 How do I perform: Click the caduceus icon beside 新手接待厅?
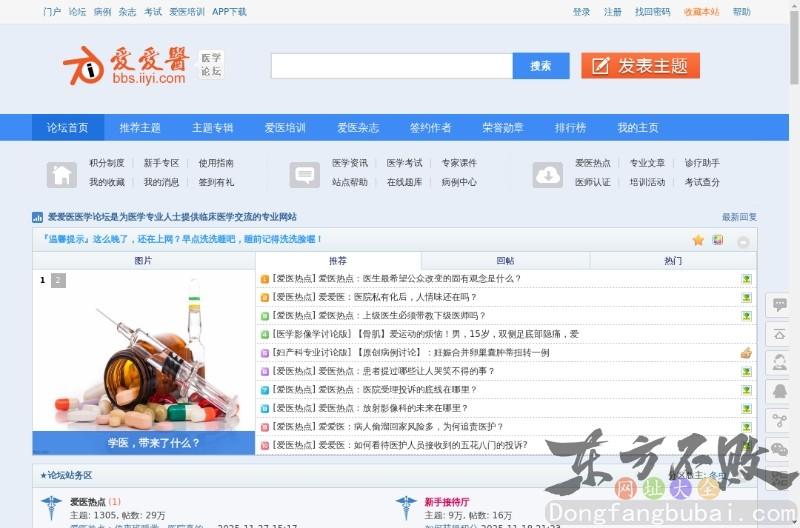[406, 508]
